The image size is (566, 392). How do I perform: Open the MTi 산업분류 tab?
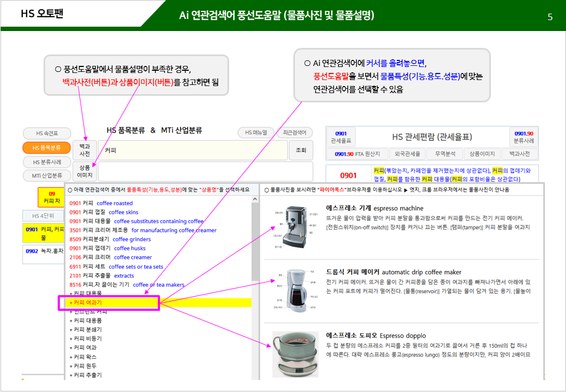coord(47,175)
